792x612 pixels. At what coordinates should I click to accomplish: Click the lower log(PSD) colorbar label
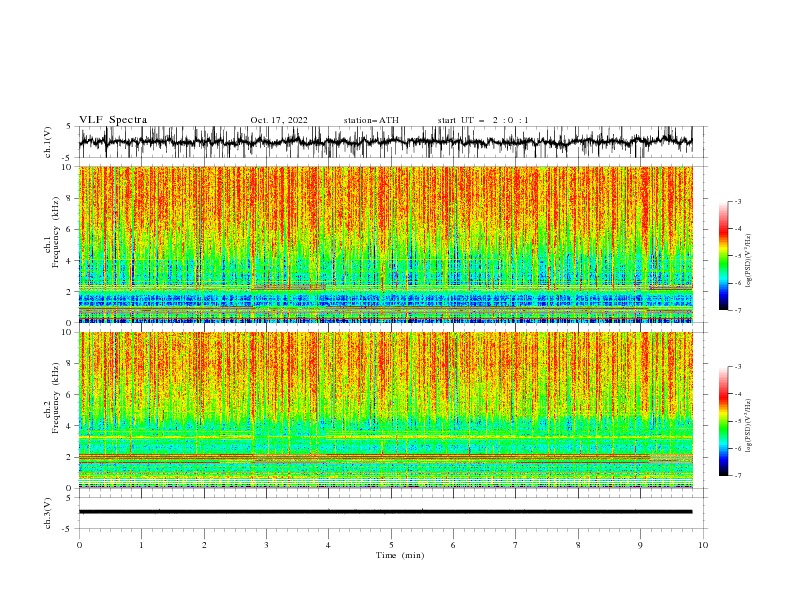(x=748, y=426)
